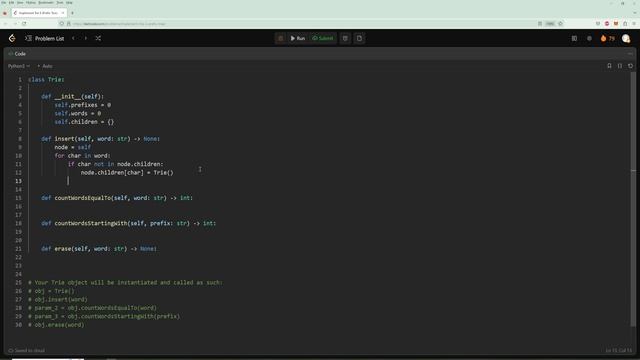
Task: Select the Code panel tab
Action: 17,53
